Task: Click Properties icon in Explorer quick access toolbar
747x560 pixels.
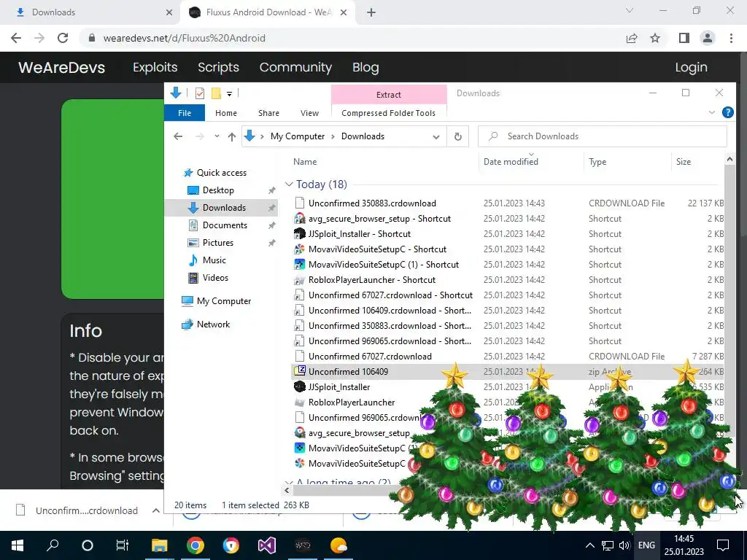Action: [x=200, y=93]
